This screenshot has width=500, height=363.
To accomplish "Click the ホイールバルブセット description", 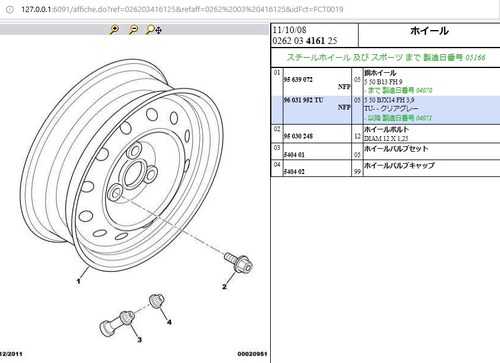I will pyautogui.click(x=396, y=149).
